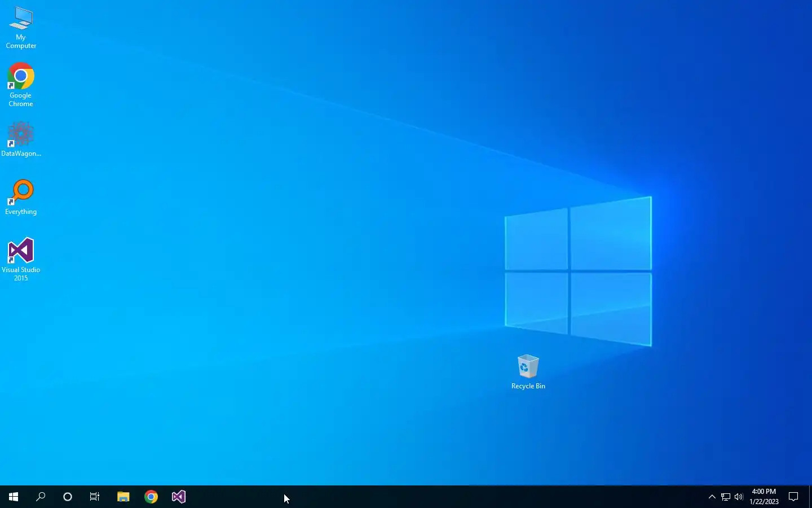Open the Action Center notifications icon
This screenshot has width=812, height=508.
(793, 497)
